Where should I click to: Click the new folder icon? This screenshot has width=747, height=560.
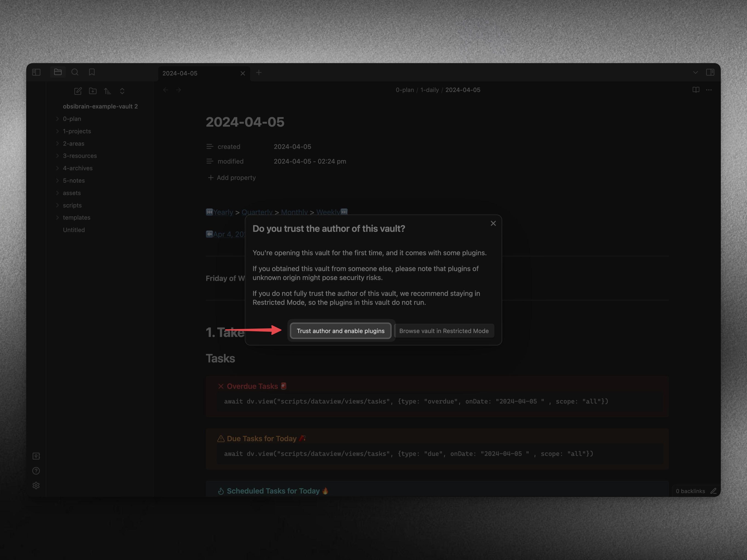(93, 91)
